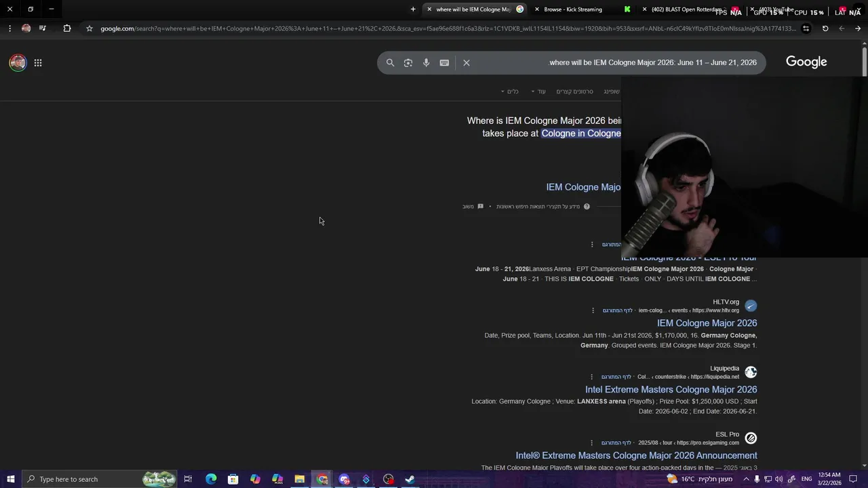The width and height of the screenshot is (868, 488).
Task: Start voice search with microphone icon
Action: point(426,62)
